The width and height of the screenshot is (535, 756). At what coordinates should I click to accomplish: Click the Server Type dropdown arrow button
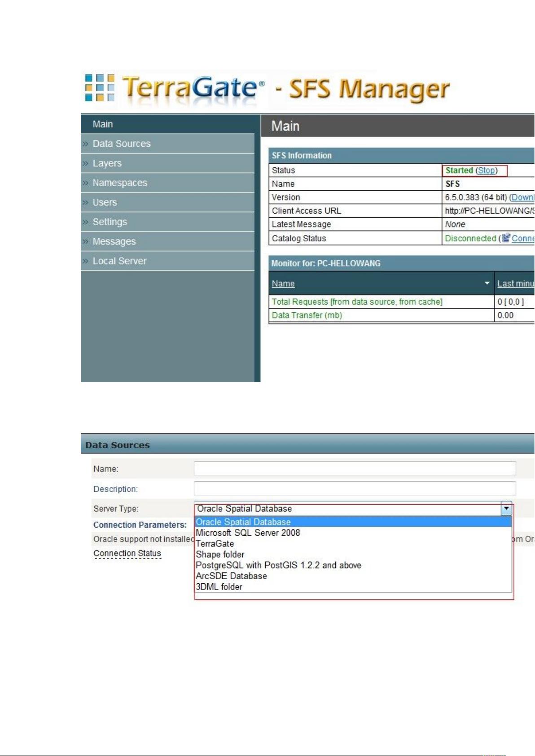click(x=506, y=509)
